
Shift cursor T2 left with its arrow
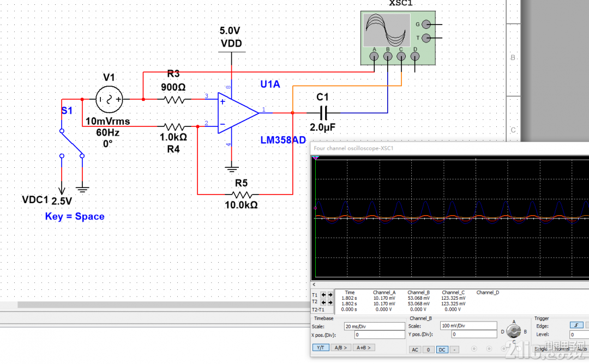coord(323,302)
